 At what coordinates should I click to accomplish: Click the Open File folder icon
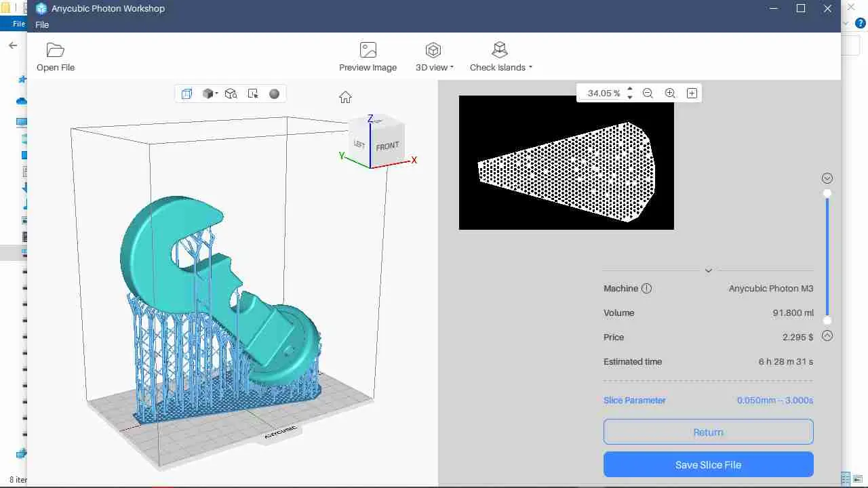(55, 50)
